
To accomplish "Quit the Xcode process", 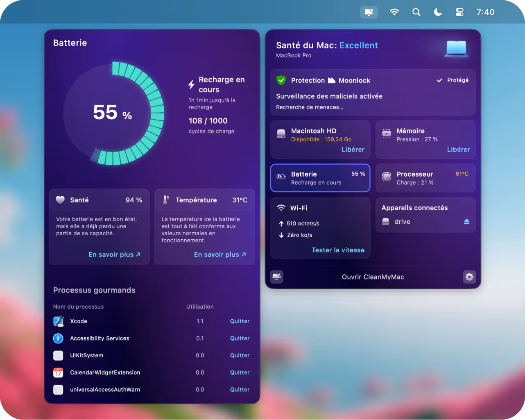I will point(240,321).
